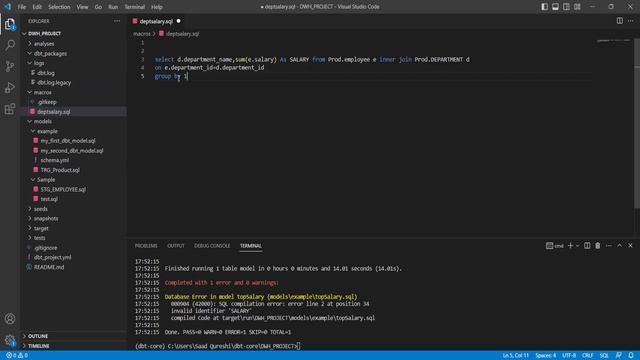Toggle Primary Side Bar visibility
This screenshot has width=640, height=360.
pyautogui.click(x=544, y=7)
